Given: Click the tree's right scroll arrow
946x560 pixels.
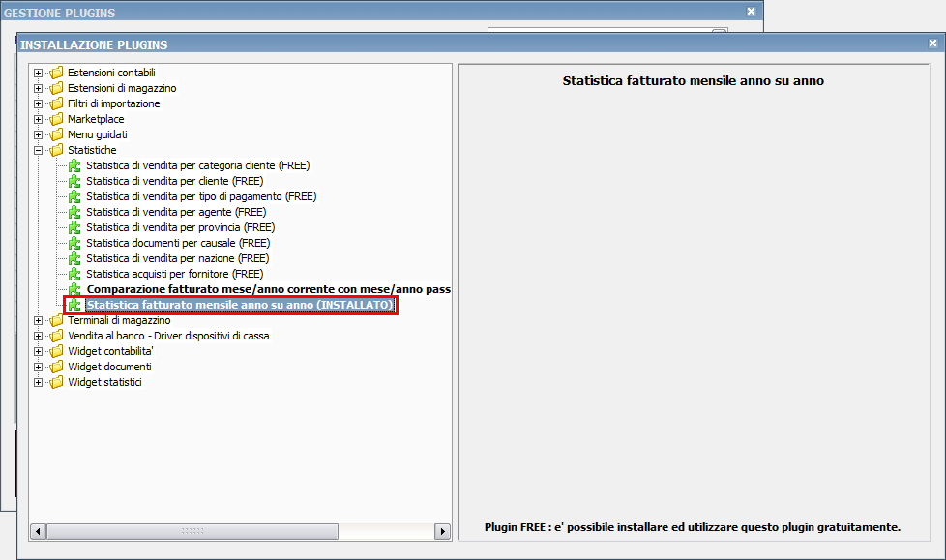Looking at the screenshot, I should tap(442, 532).
